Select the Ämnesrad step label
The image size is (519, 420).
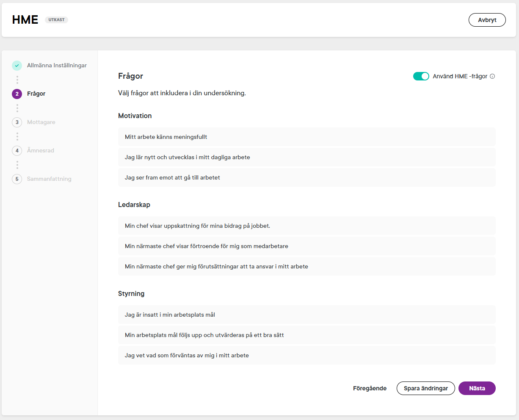[x=41, y=151]
